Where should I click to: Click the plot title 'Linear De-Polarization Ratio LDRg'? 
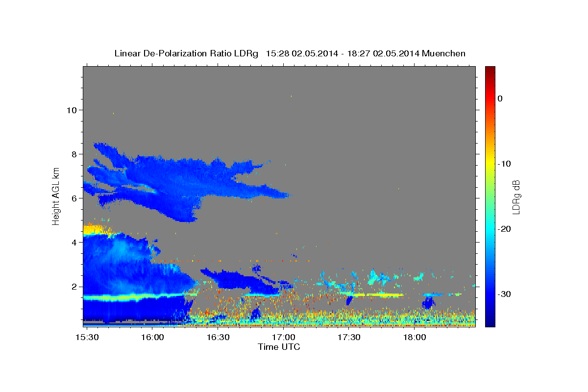(186, 53)
